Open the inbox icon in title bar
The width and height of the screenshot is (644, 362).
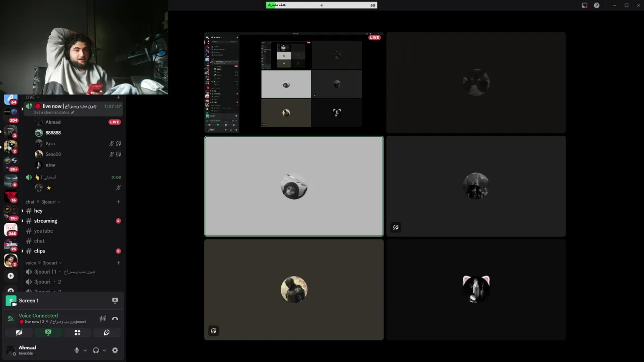(585, 6)
